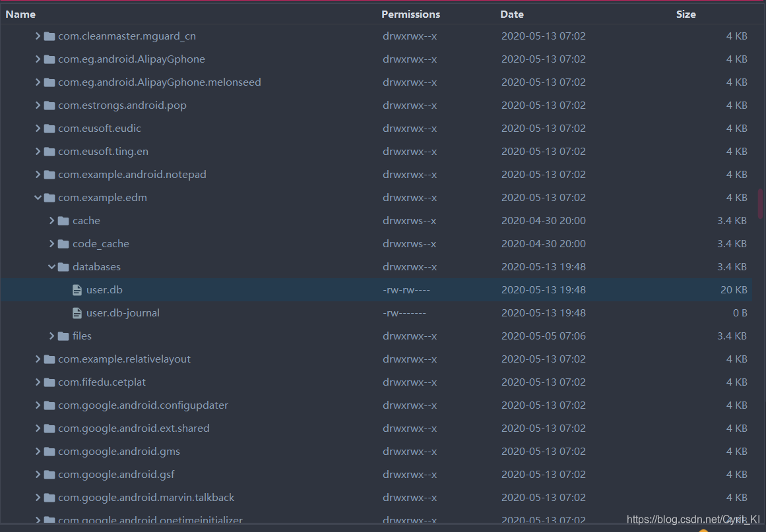
Task: Click com.fifedu.cetplat folder icon
Action: click(49, 382)
